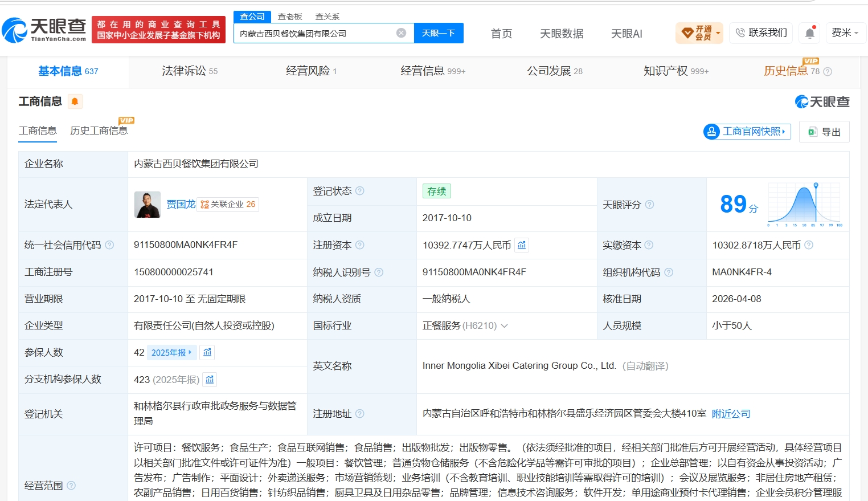Click the 天眼一下 search button

[439, 33]
